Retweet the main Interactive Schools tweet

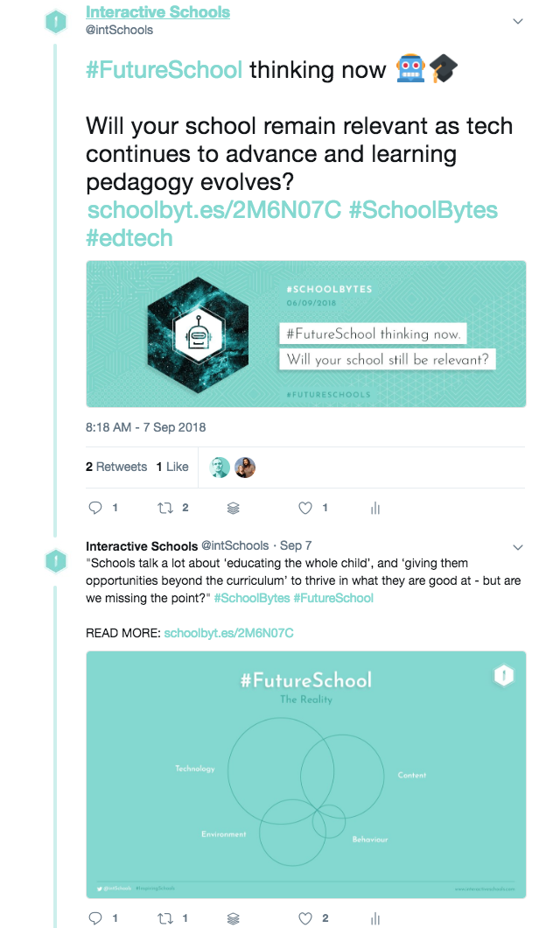[164, 508]
